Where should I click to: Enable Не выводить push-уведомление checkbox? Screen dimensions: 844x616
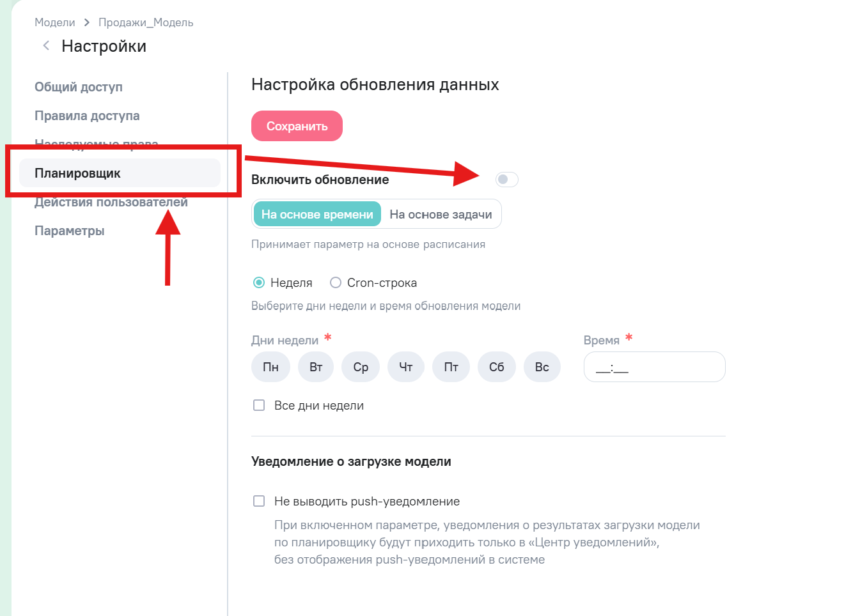click(x=259, y=501)
